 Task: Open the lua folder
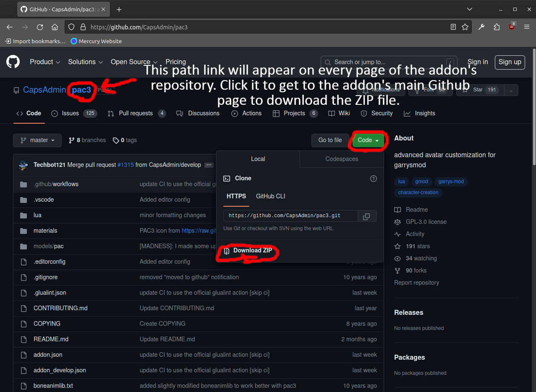(x=37, y=215)
